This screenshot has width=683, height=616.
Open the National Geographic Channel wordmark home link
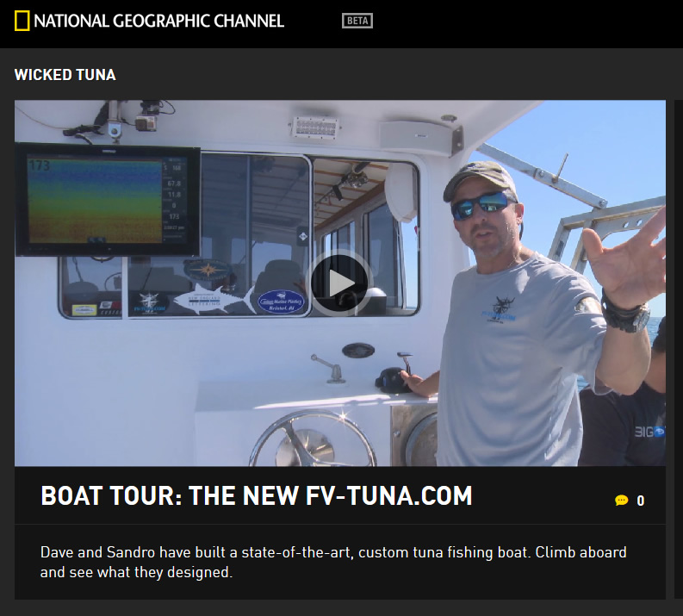coord(159,21)
